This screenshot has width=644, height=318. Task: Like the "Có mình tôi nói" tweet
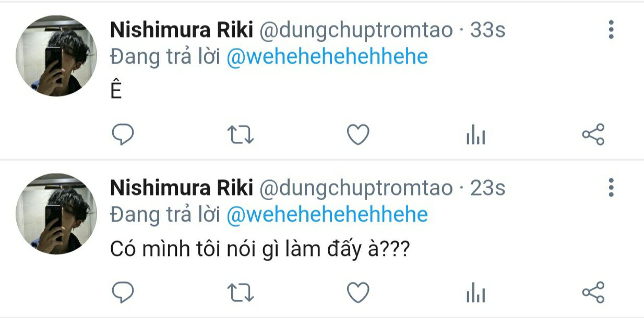pyautogui.click(x=358, y=292)
